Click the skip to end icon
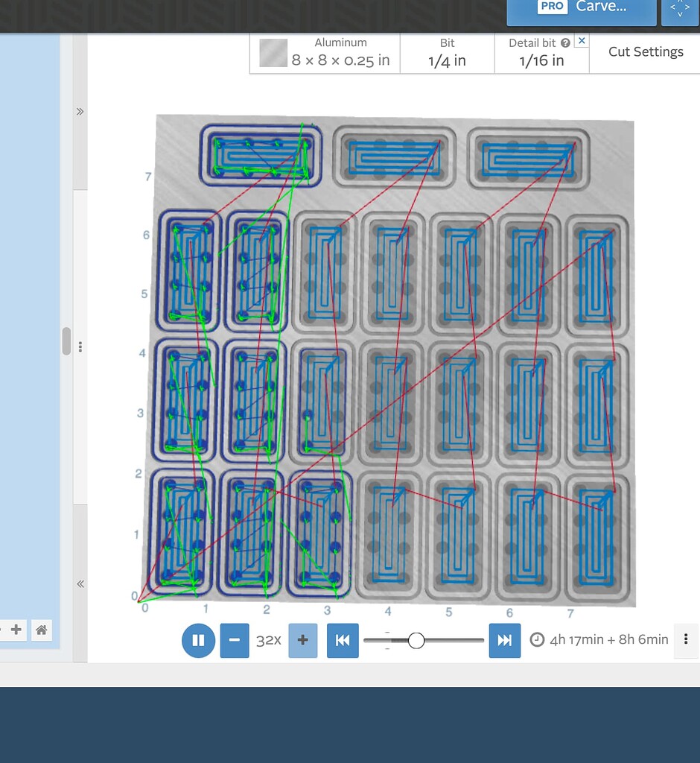Viewport: 700px width, 763px height. pyautogui.click(x=505, y=640)
